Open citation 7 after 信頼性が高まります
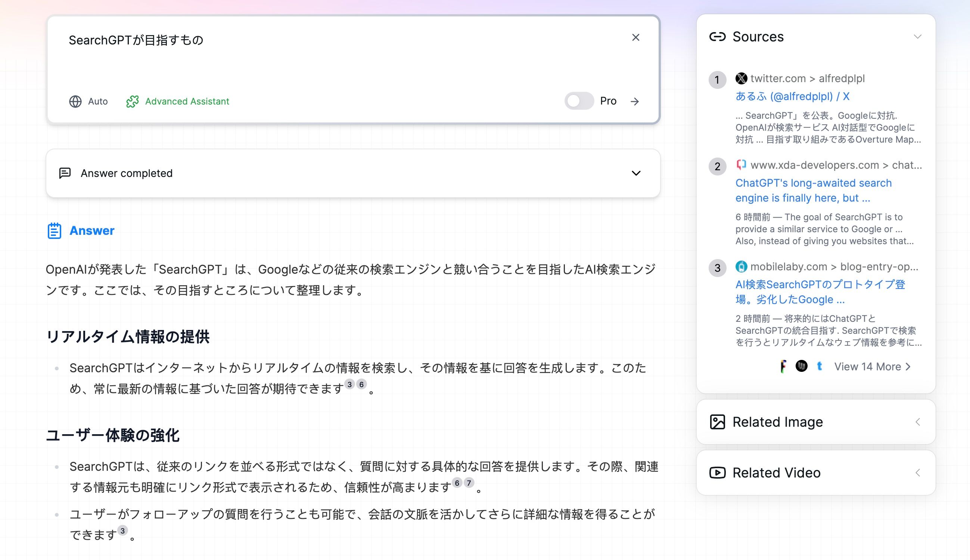This screenshot has width=970, height=560. 469,483
